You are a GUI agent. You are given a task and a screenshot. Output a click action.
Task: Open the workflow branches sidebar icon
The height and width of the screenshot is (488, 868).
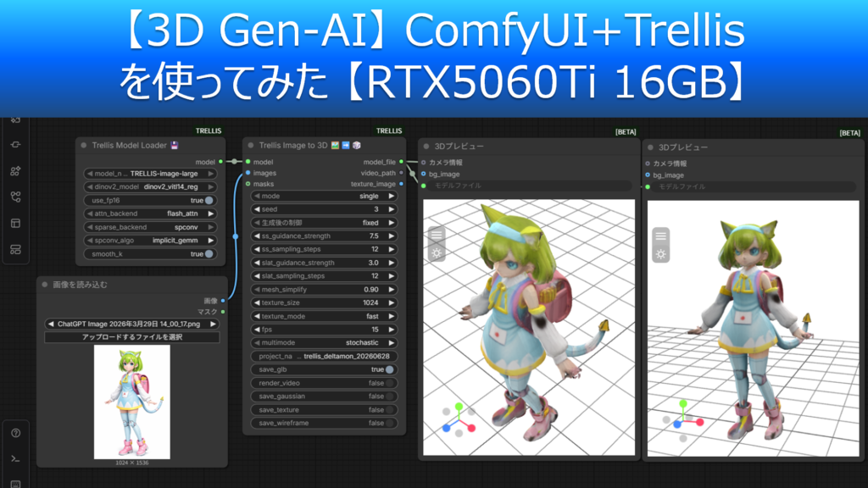15,197
